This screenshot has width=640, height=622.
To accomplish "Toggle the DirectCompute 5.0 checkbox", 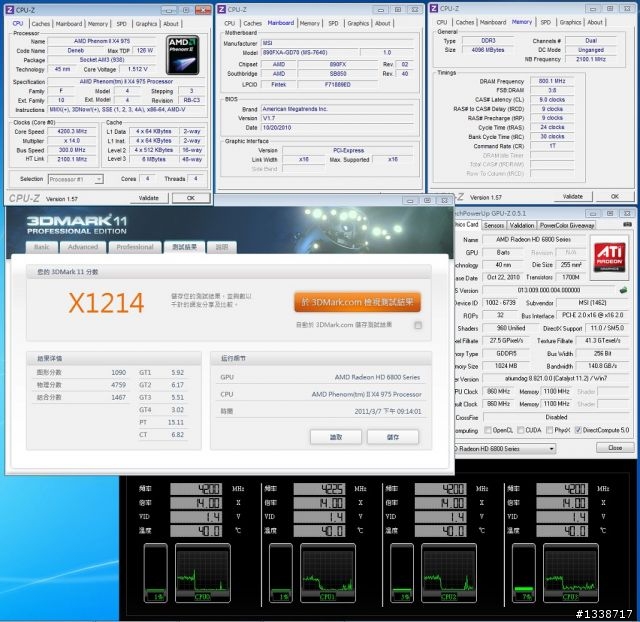I will click(x=578, y=430).
